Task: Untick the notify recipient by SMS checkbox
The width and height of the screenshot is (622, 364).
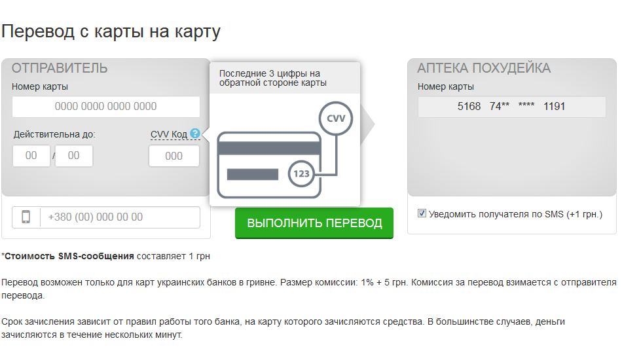Action: point(422,213)
